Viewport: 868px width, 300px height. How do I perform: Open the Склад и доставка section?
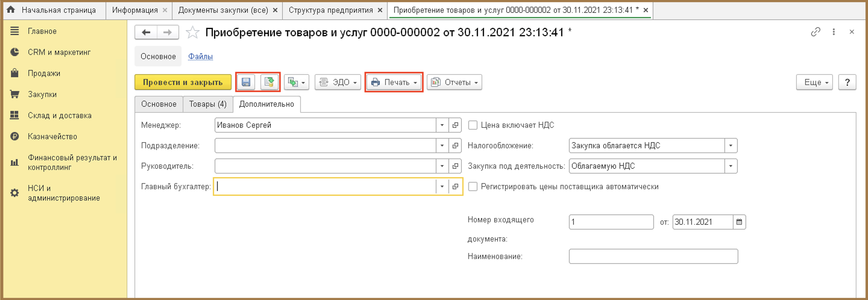tap(60, 115)
